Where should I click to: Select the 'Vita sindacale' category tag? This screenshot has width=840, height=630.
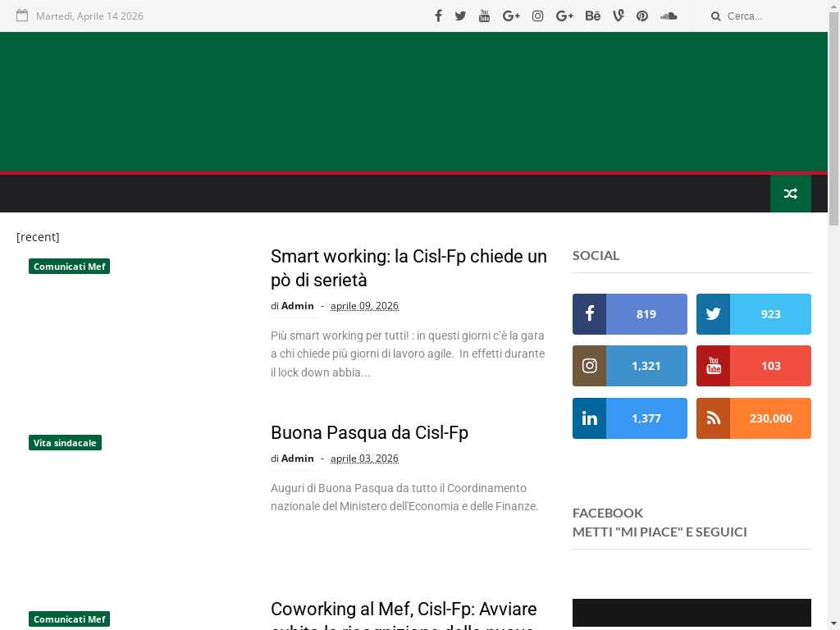pos(65,443)
